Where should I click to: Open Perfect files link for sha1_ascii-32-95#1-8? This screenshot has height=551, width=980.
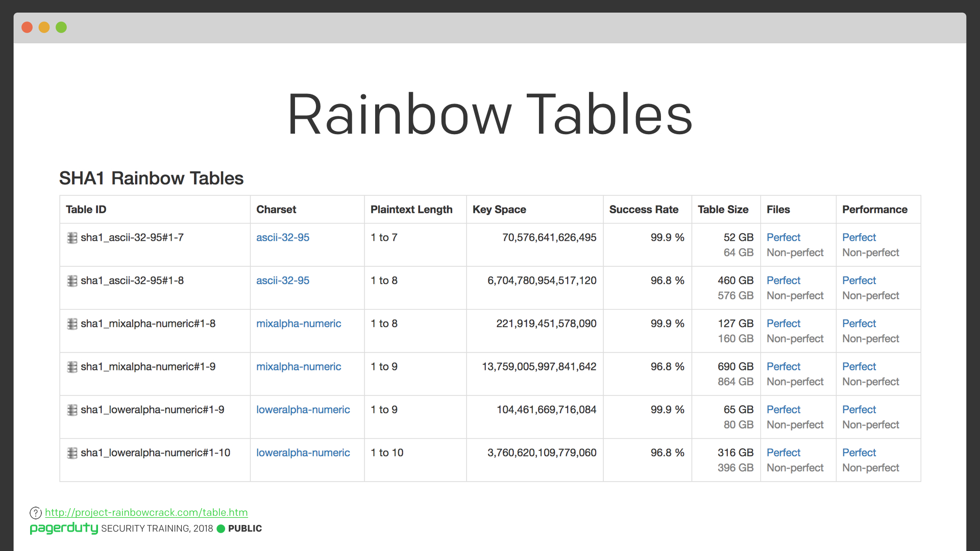point(783,280)
